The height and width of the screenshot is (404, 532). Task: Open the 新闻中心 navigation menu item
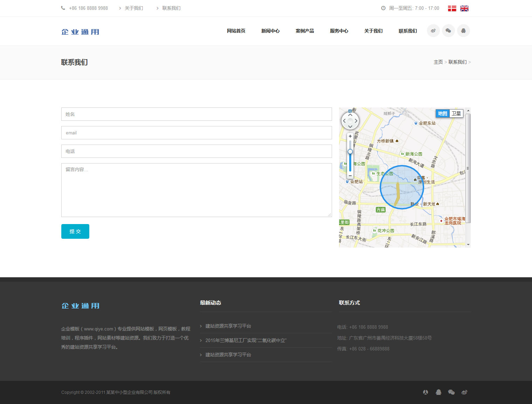click(270, 31)
